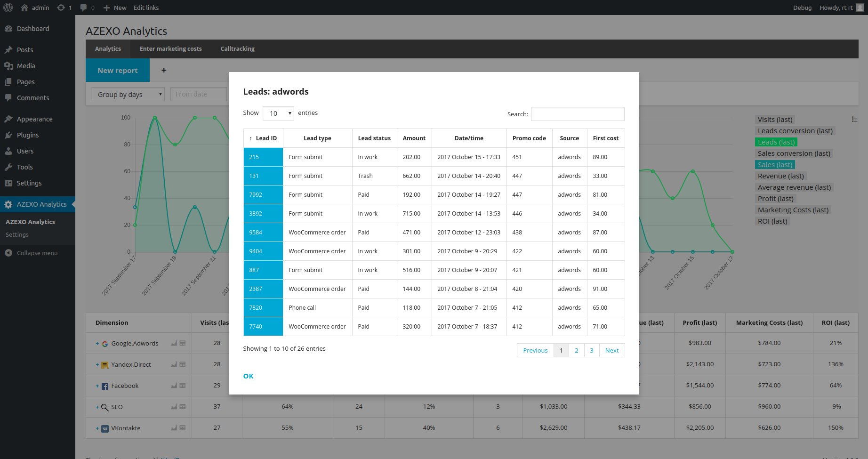
Task: Click the chart icon in the Google.Adwords row
Action: 174,343
